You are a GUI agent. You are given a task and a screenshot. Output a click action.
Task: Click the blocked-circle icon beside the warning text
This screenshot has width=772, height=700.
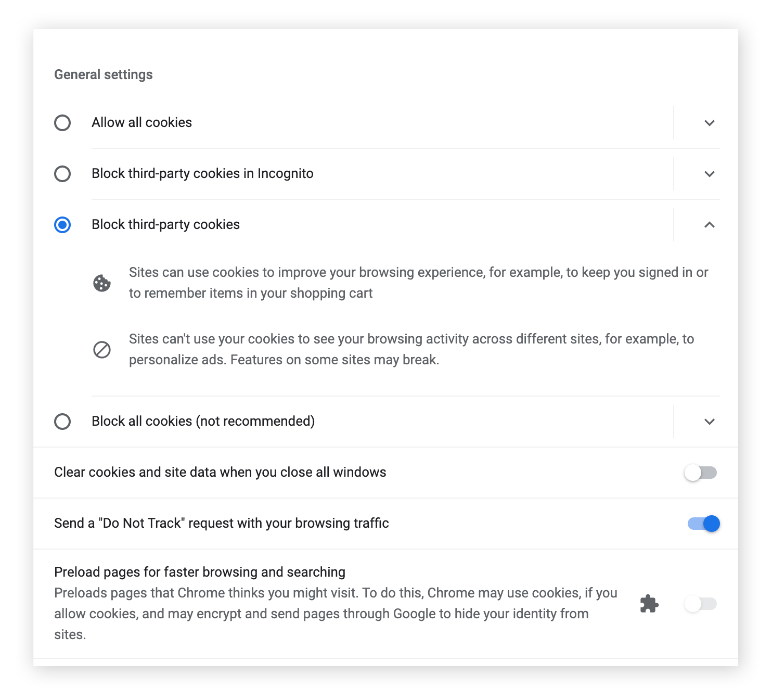click(102, 350)
